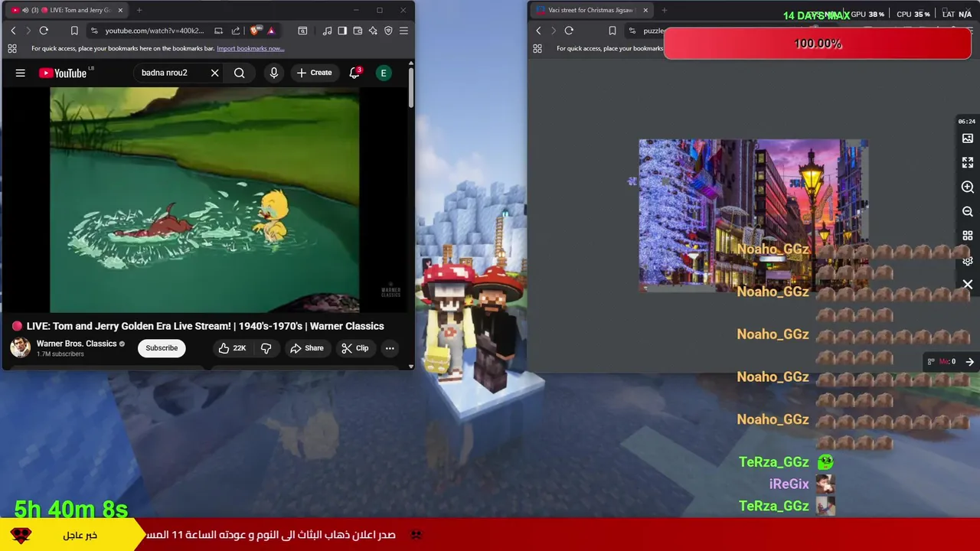Viewport: 980px width, 551px height.
Task: Open the Brave Shields lion icon
Action: pyautogui.click(x=255, y=31)
